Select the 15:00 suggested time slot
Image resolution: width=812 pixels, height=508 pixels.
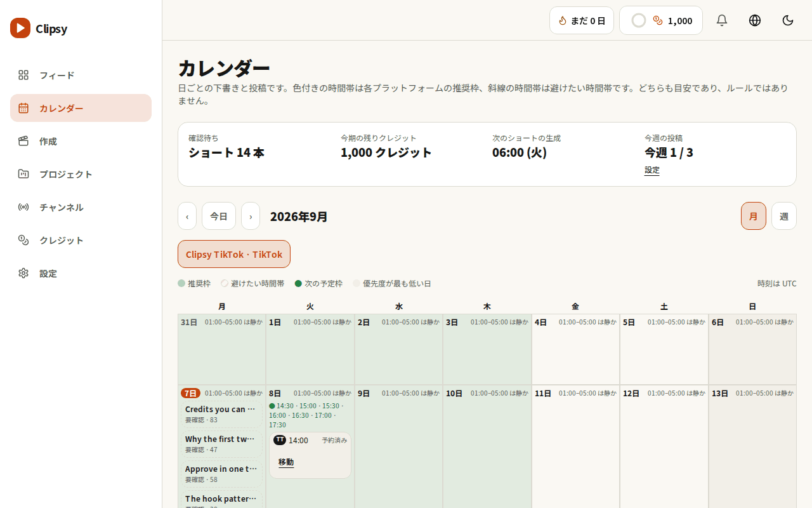[308, 406]
